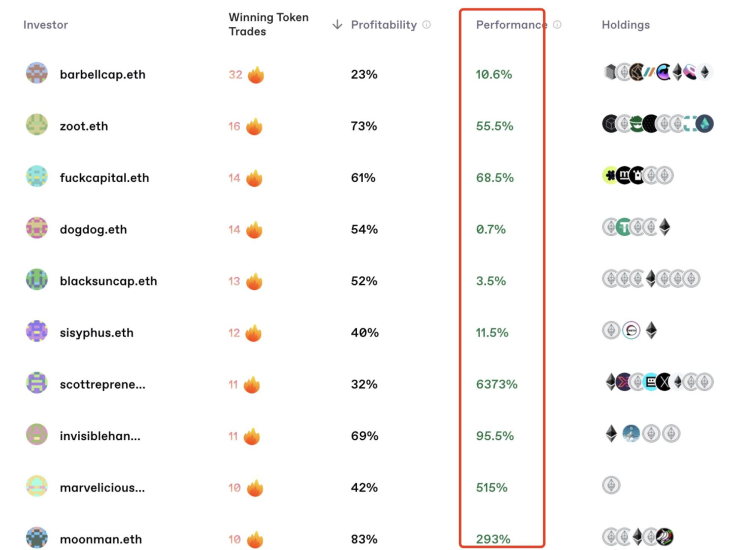Click the sort arrow beside Winning Token Trades

337,25
